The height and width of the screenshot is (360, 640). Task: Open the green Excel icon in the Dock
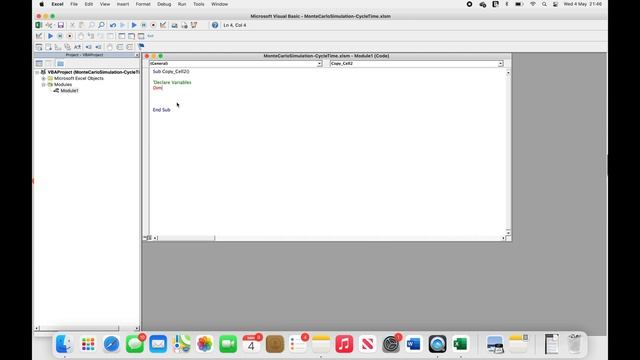pos(460,344)
